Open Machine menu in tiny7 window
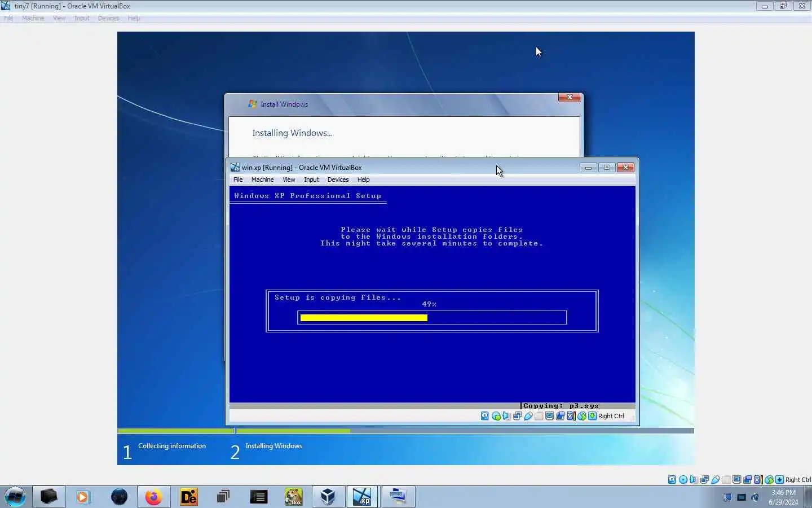 [x=33, y=18]
